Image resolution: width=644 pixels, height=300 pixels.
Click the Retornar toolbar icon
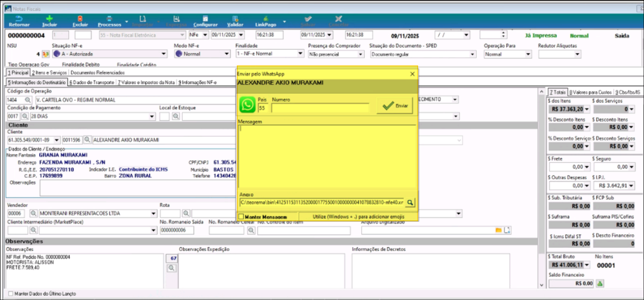point(19,19)
